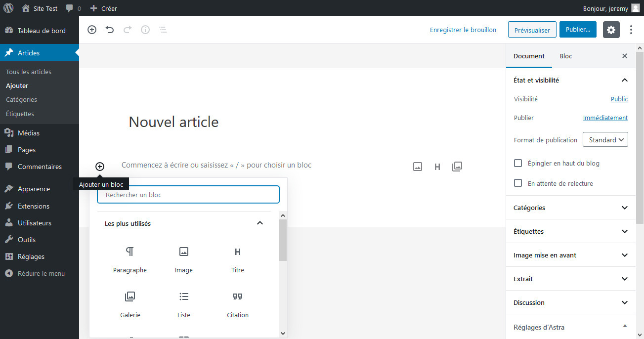
Task: Open Extensions in sidebar
Action: coord(40,206)
